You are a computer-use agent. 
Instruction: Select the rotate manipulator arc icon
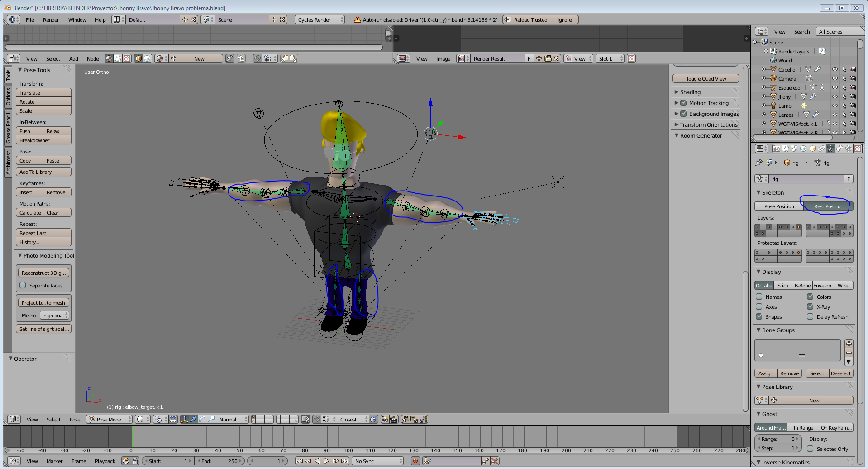click(202, 419)
